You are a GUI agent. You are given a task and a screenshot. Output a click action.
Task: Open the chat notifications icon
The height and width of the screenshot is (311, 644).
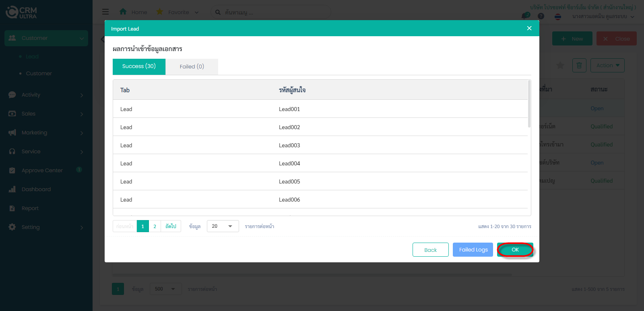[x=525, y=16]
